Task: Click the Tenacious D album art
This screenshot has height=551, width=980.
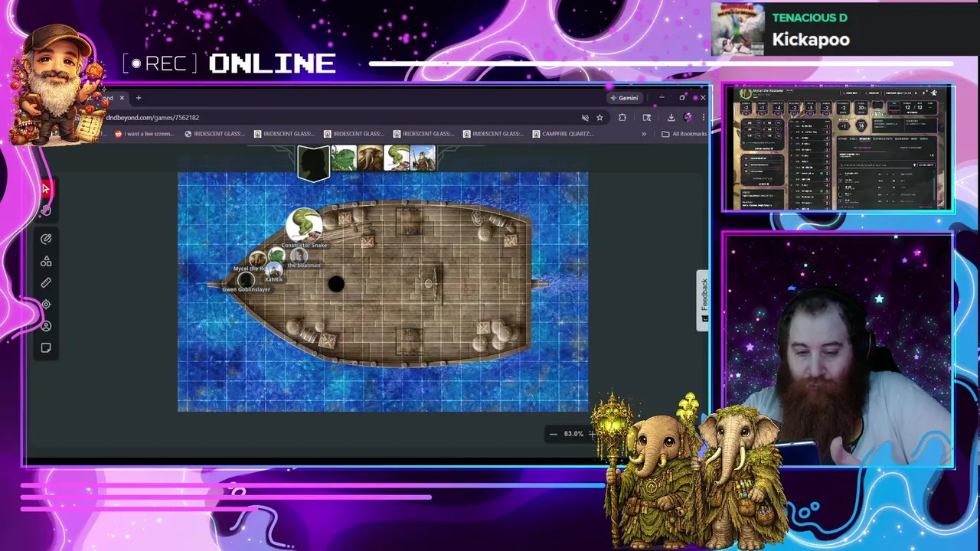Action: point(737,30)
